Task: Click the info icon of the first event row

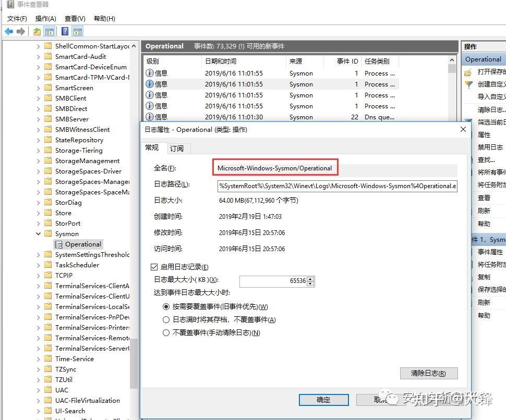Action: click(149, 73)
